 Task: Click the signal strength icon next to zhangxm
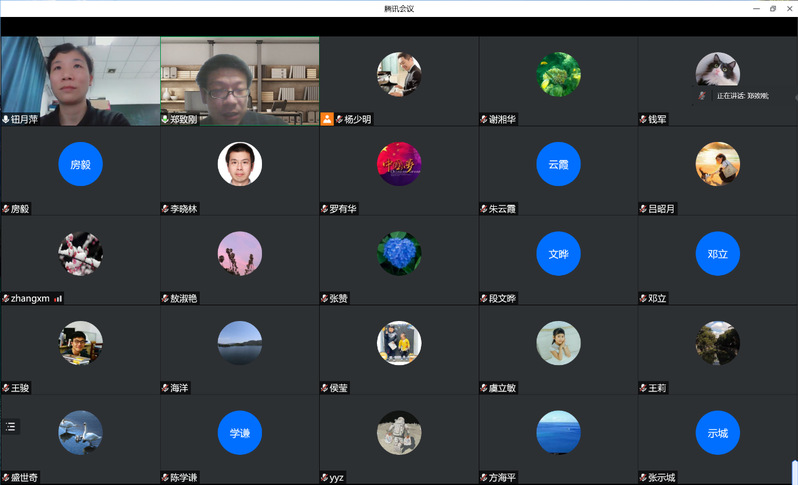58,298
